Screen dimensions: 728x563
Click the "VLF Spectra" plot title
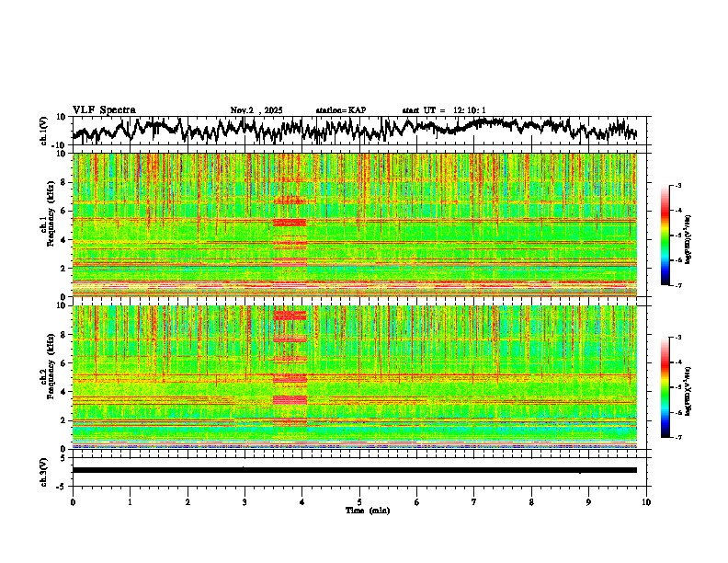(x=104, y=110)
